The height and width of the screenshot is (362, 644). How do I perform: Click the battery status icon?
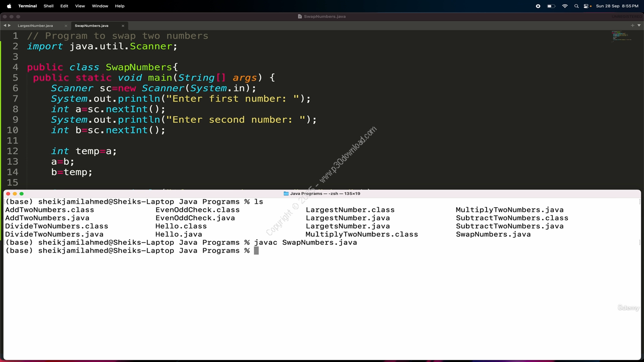tap(551, 6)
